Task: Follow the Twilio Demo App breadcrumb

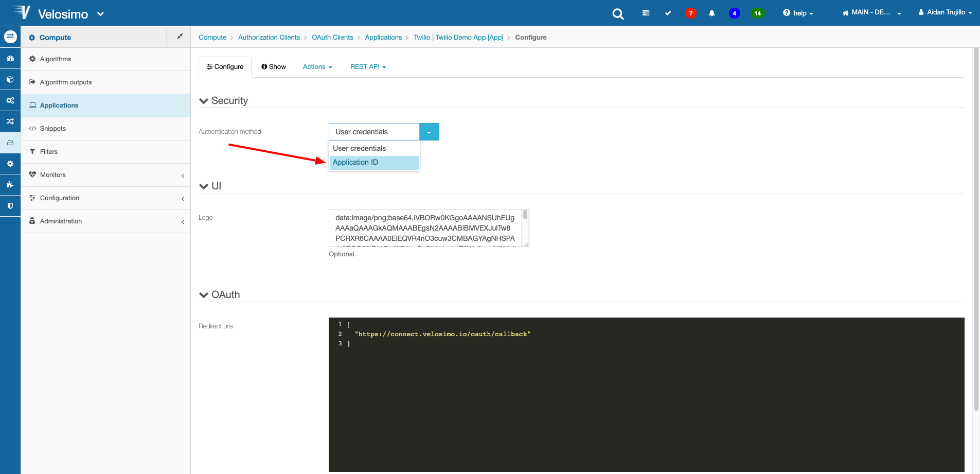Action: [x=458, y=38]
